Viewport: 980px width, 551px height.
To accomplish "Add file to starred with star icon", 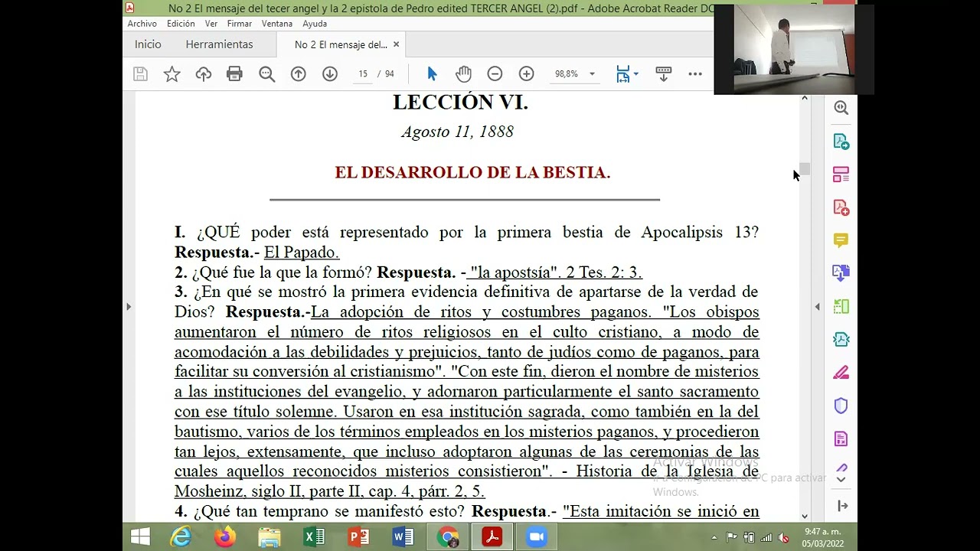I will coord(172,73).
